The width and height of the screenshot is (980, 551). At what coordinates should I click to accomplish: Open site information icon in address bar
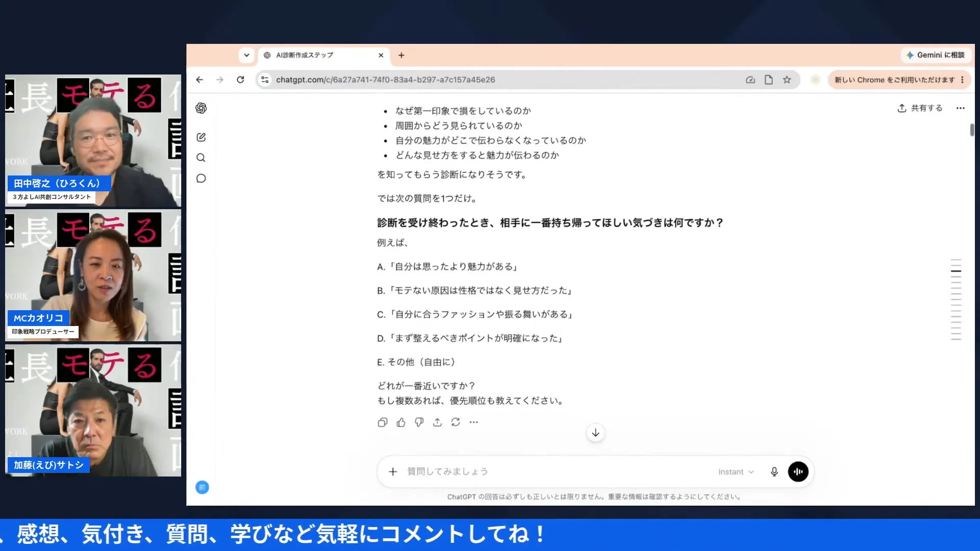[265, 80]
